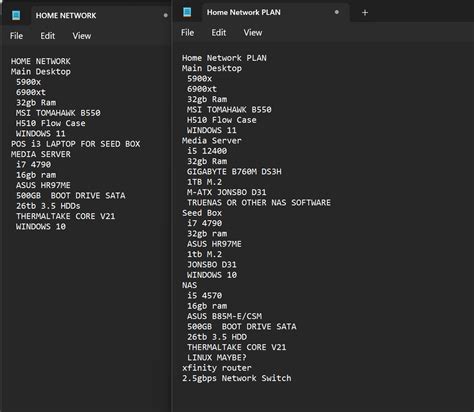
Task: Click 'i7 4790' line in HOME NETWORK window
Action: [x=33, y=165]
